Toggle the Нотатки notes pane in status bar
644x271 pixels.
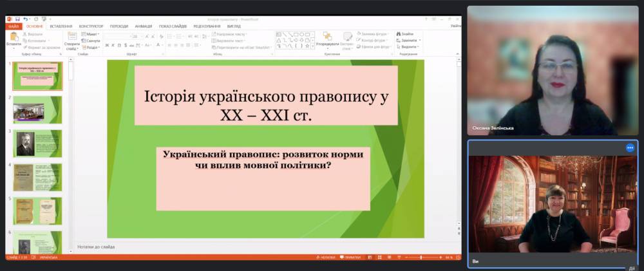tap(327, 257)
